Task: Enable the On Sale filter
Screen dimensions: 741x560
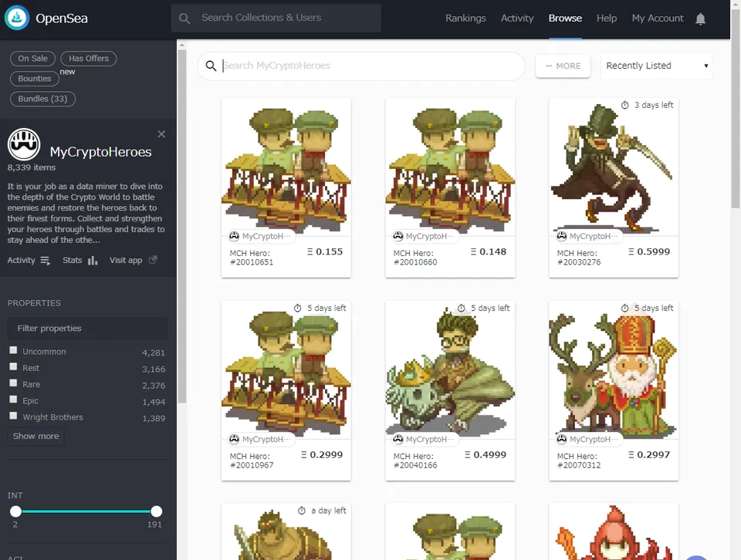Action: click(x=32, y=59)
